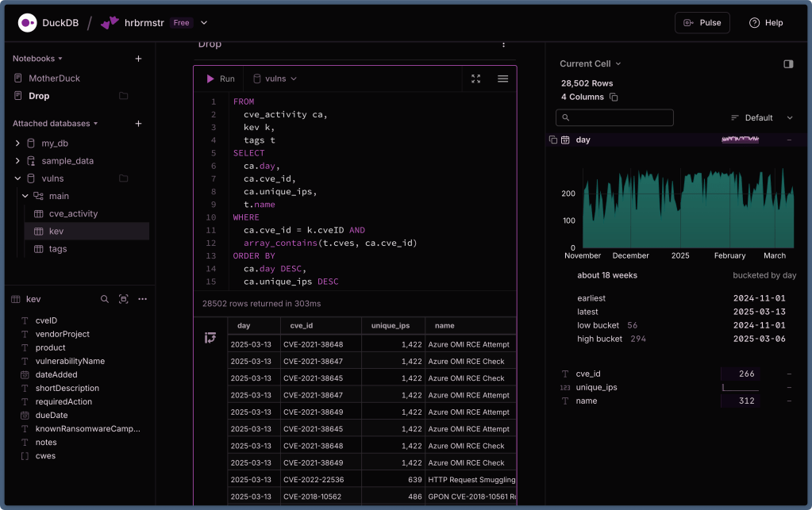Click the Pulse button
The height and width of the screenshot is (510, 812).
(702, 23)
